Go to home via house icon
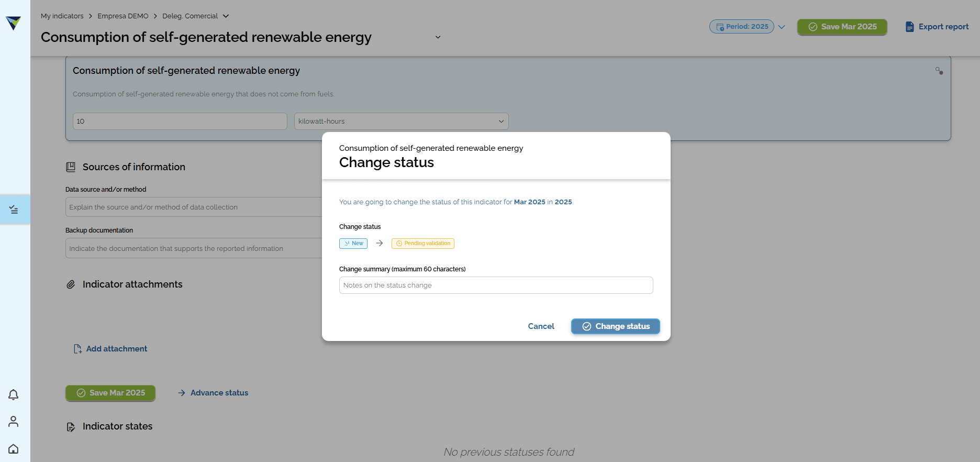Screen dimensions: 980x462 point(14,449)
